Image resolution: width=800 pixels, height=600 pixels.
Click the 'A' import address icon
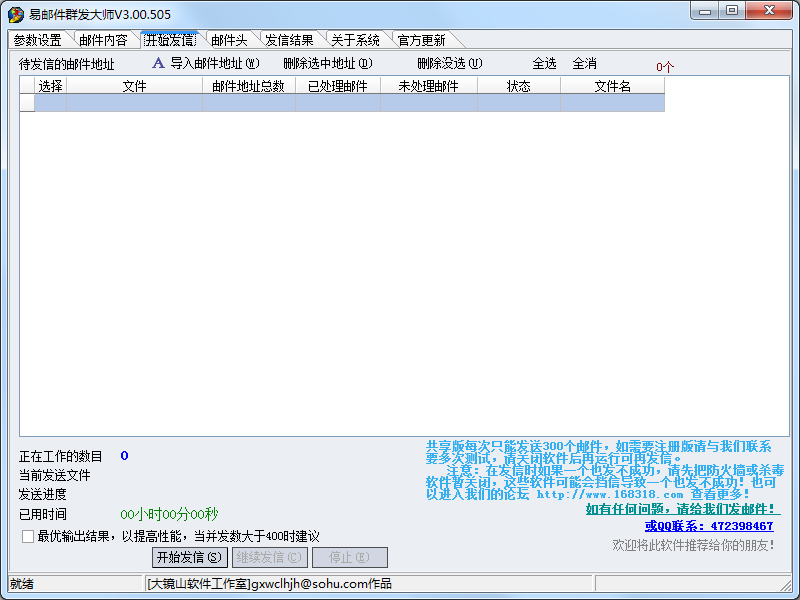coord(158,63)
